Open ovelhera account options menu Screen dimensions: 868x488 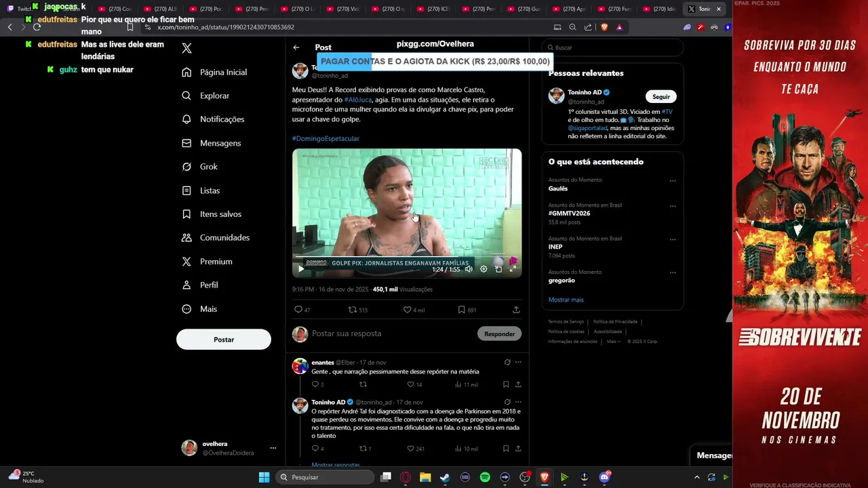[273, 448]
